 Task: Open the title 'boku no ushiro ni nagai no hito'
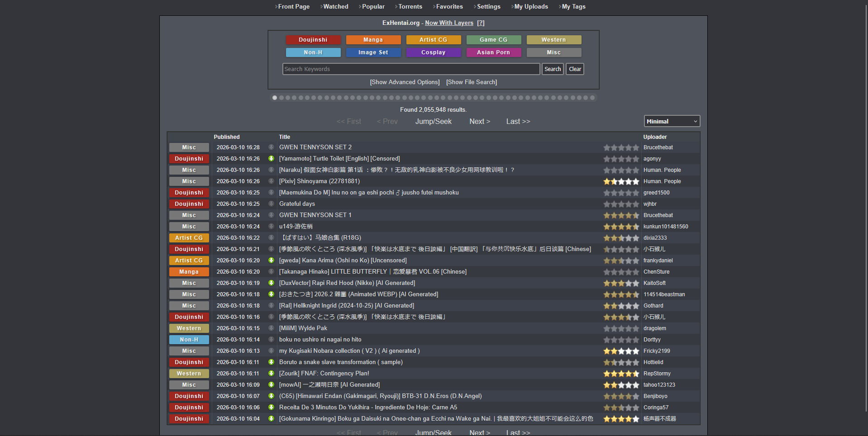320,340
